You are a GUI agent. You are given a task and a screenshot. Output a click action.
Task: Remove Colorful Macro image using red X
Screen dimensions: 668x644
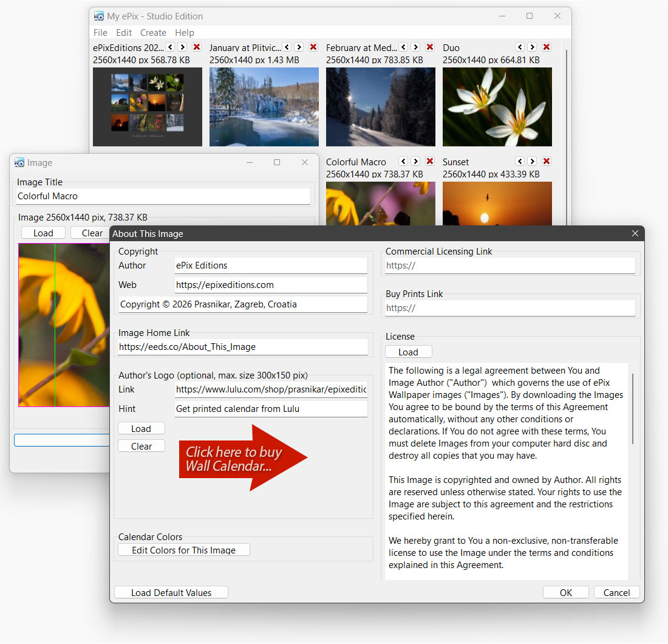pyautogui.click(x=430, y=161)
